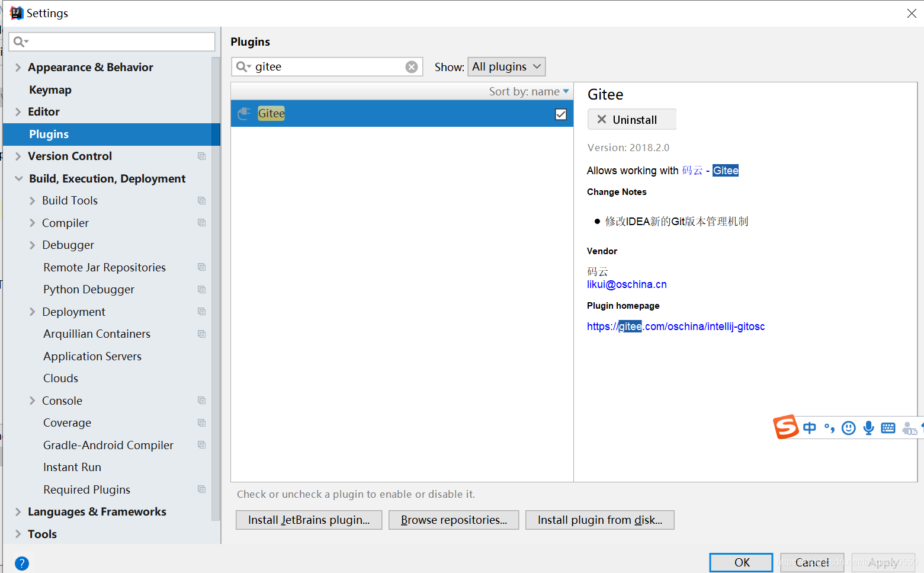This screenshot has height=573, width=924.
Task: Click the IME punctuation toggle icon
Action: (829, 428)
